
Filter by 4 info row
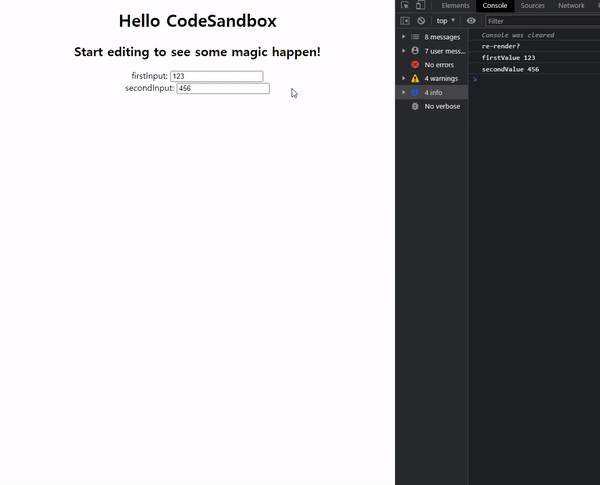(432, 92)
